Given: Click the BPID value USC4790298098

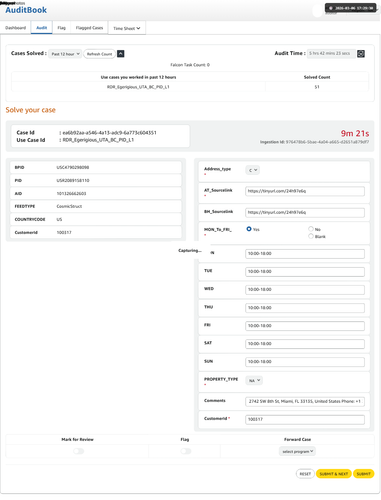Looking at the screenshot, I should click(73, 167).
